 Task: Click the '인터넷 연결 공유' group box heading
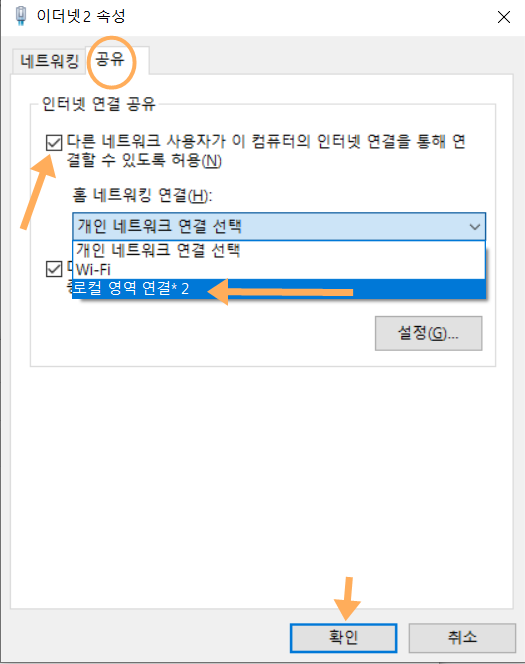tap(99, 104)
